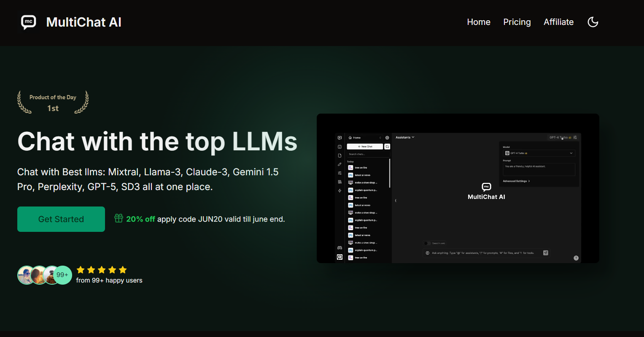Click the settings gear beside Home

coord(387,138)
